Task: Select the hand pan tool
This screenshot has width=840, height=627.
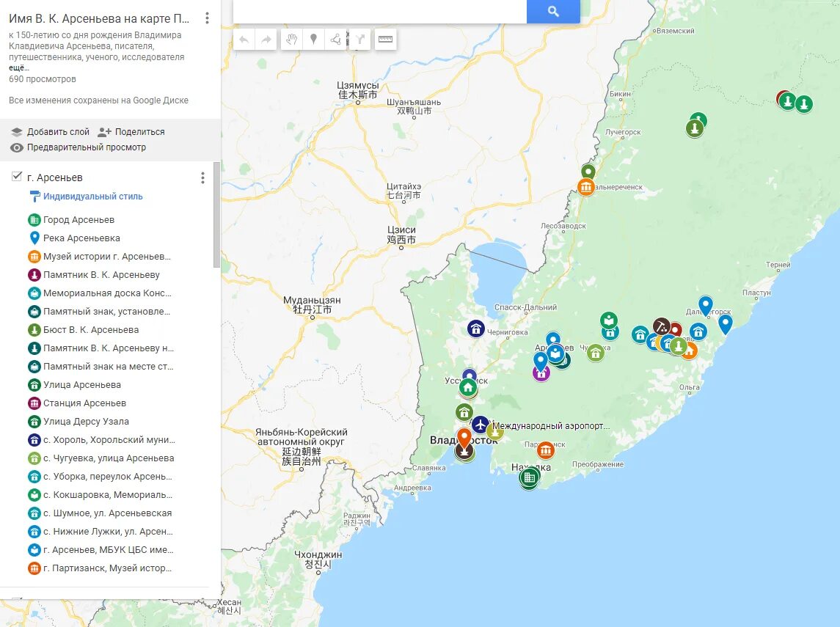Action: (x=291, y=40)
